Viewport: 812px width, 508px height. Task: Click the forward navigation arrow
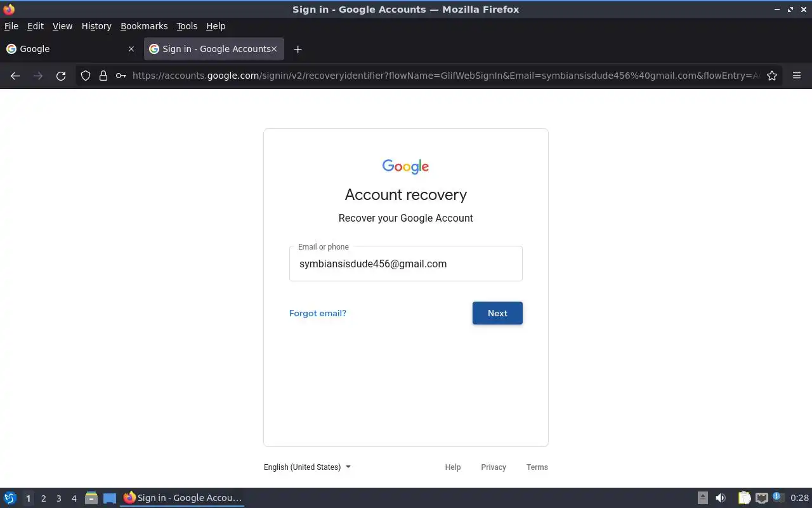pos(38,76)
